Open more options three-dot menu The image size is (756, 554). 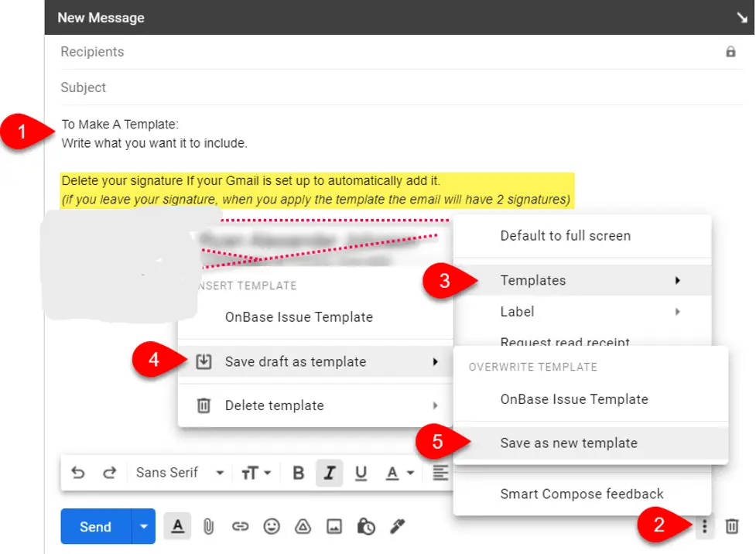click(704, 526)
